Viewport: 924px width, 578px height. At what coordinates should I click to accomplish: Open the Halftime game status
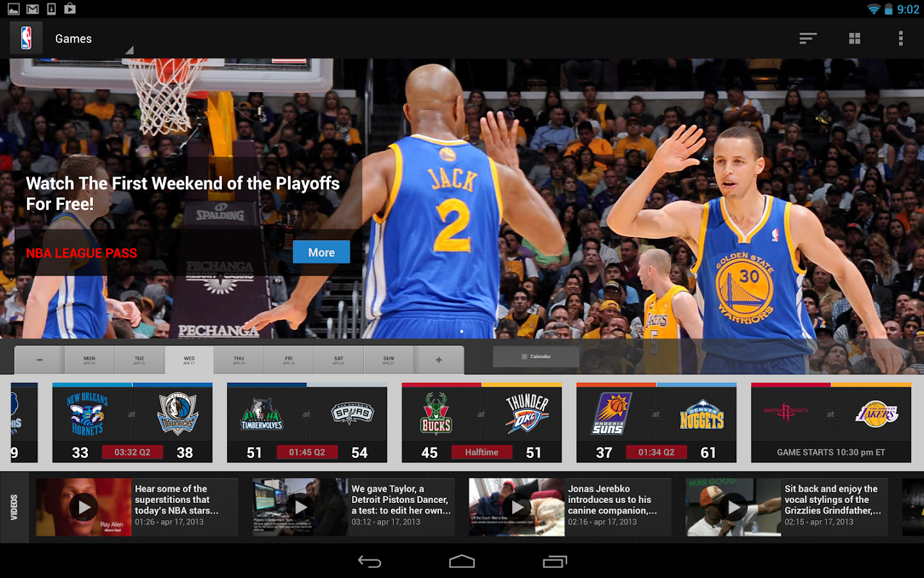click(x=481, y=452)
